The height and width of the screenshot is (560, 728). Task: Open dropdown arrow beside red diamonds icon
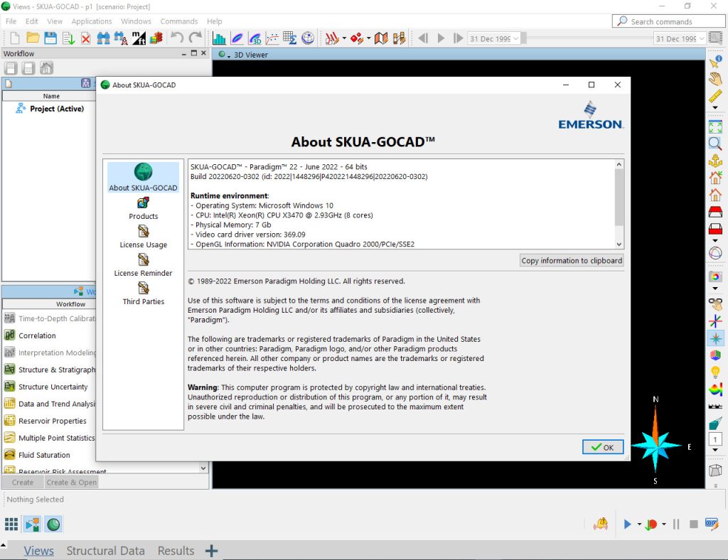(x=369, y=38)
